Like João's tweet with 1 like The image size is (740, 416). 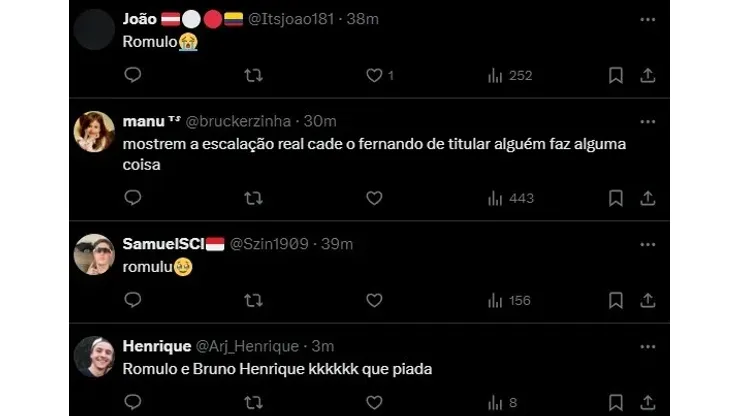[374, 75]
